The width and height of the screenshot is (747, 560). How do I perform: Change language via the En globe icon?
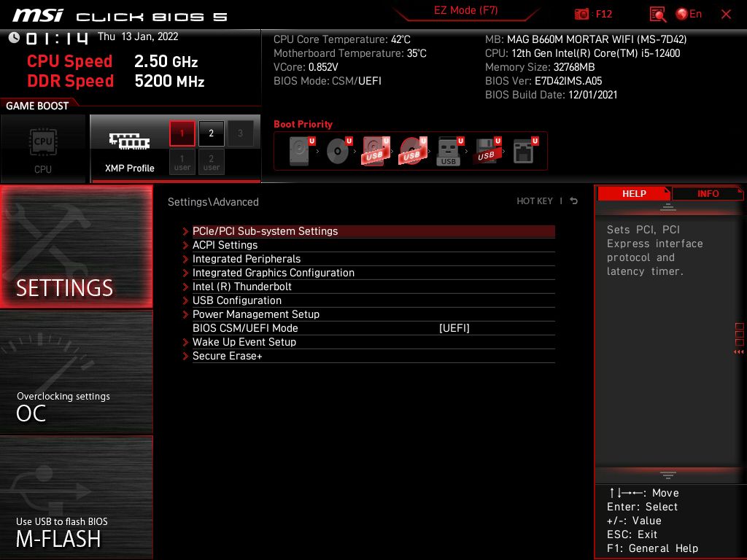[x=689, y=14]
